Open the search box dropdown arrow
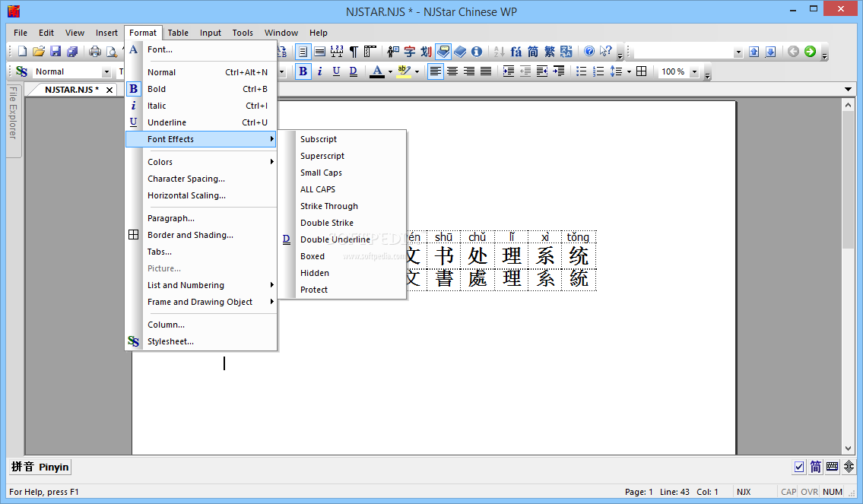 click(x=738, y=52)
